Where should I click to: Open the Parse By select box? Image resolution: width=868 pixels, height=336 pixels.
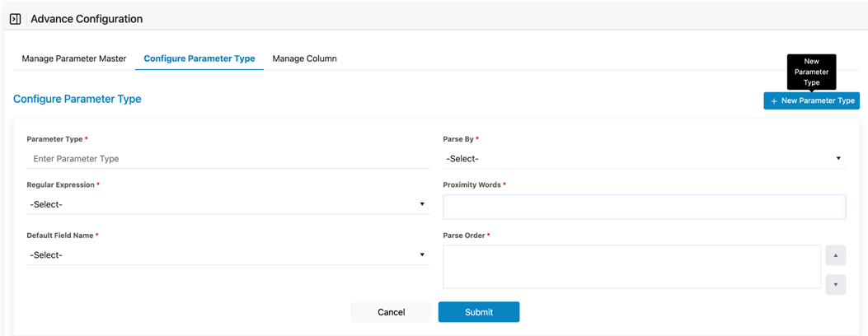[643, 159]
